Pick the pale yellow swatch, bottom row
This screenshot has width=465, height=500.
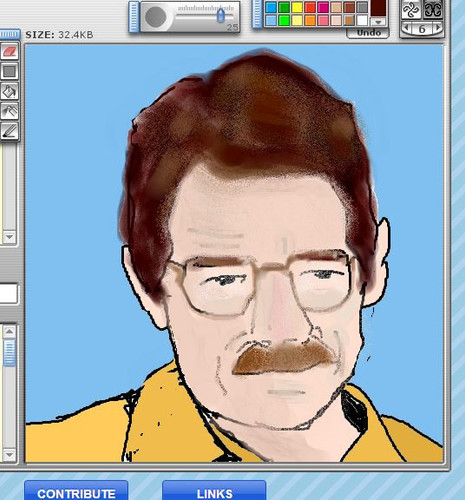pyautogui.click(x=297, y=20)
